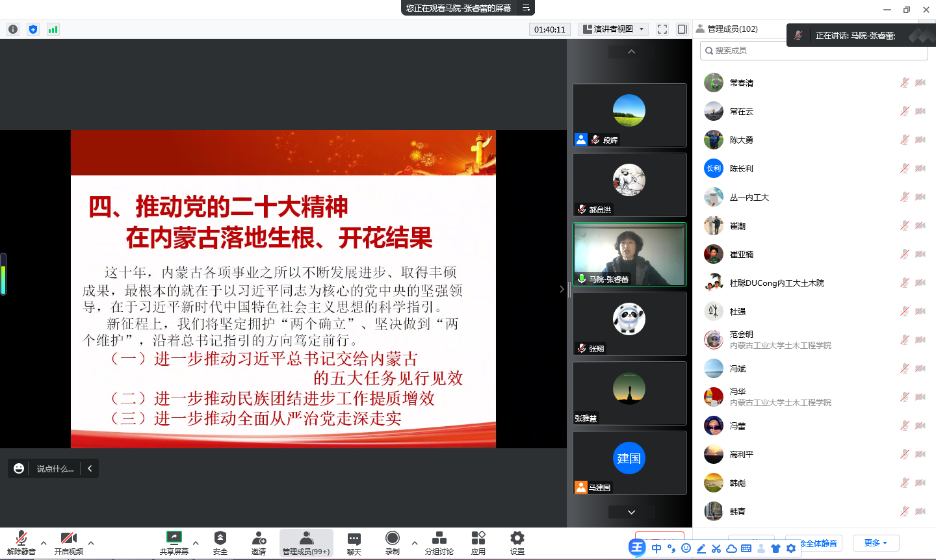This screenshot has height=560, width=936.
Task: Open the Share Screen (共享屏幕) tool
Action: [174, 542]
